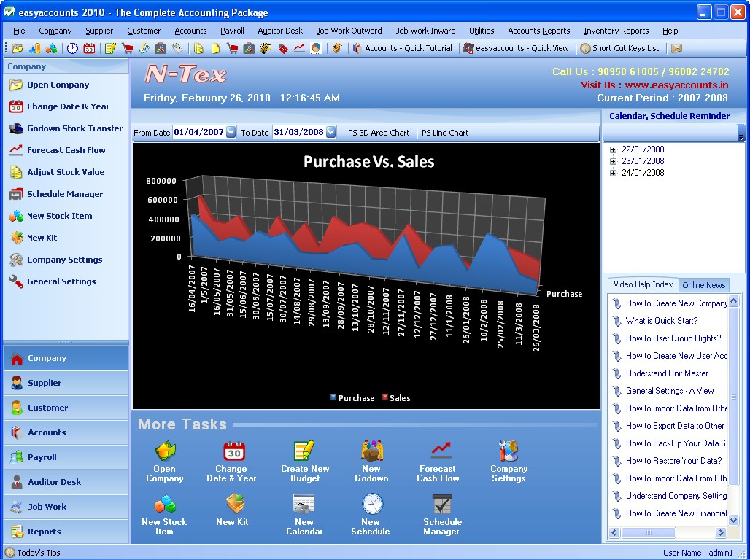Screen dimensions: 750x560
Task: Open the From Date dropdown arrow
Action: pyautogui.click(x=231, y=132)
